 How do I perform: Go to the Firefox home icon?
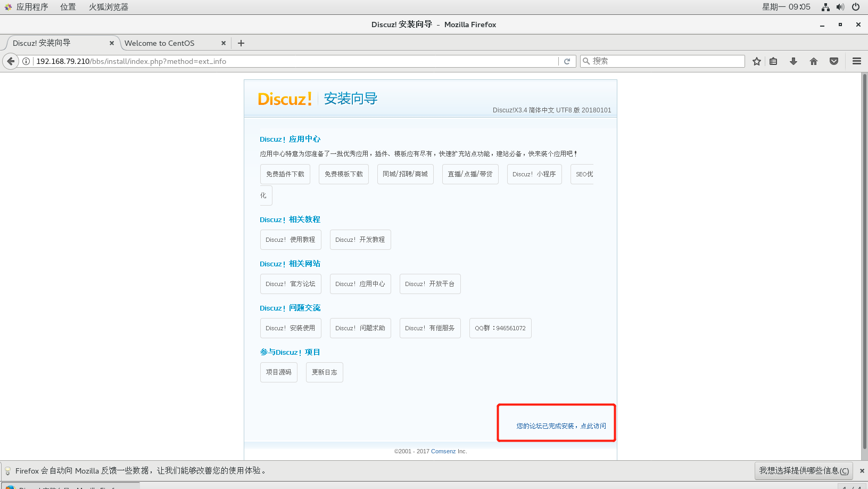pos(814,61)
